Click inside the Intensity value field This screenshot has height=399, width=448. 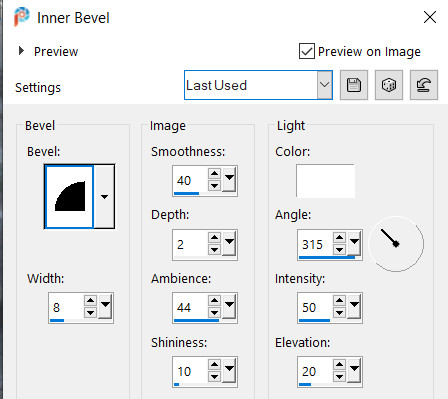click(x=315, y=307)
